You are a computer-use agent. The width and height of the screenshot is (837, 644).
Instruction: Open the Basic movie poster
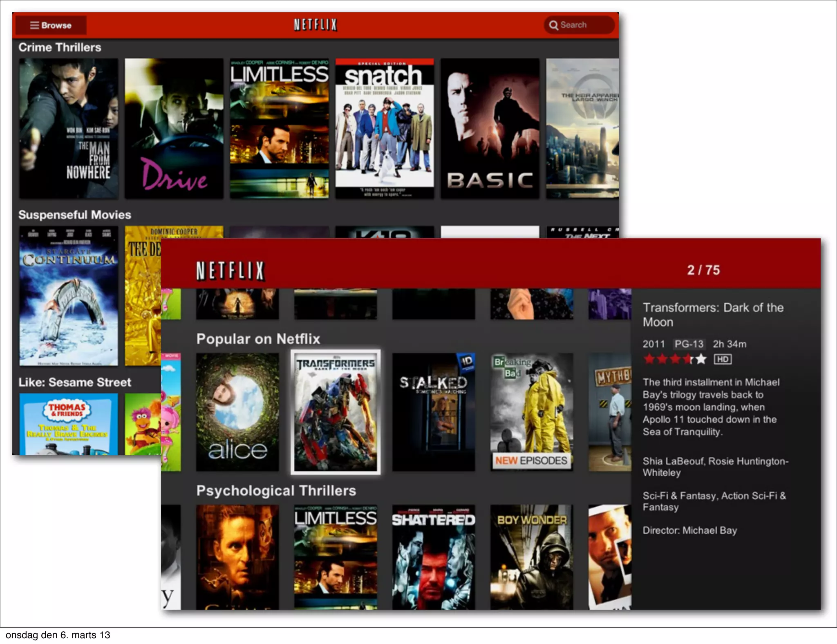(490, 128)
